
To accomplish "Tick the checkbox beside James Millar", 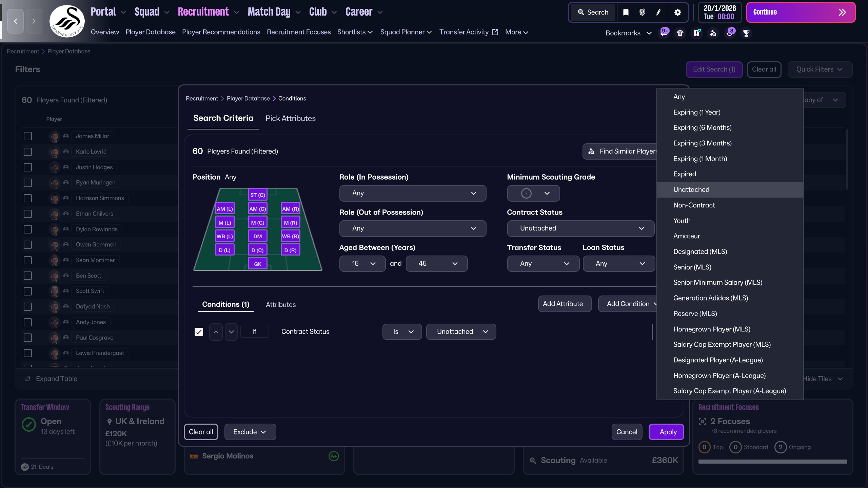I will (28, 136).
